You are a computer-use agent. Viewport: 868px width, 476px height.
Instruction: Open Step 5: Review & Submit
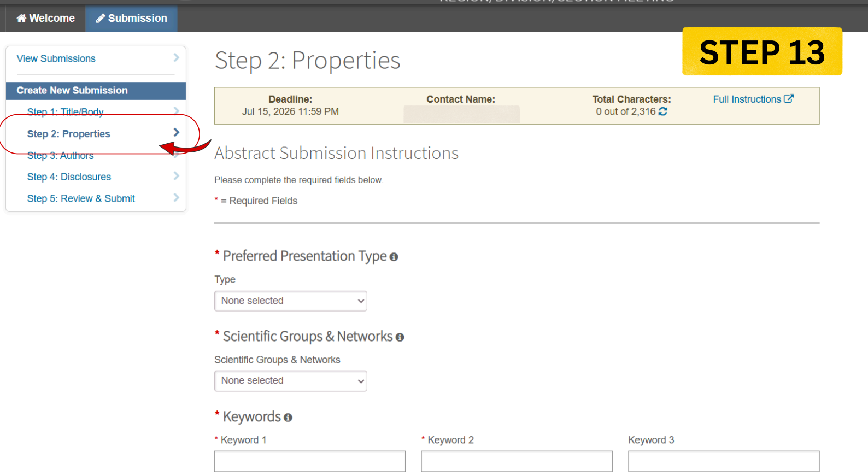(81, 199)
